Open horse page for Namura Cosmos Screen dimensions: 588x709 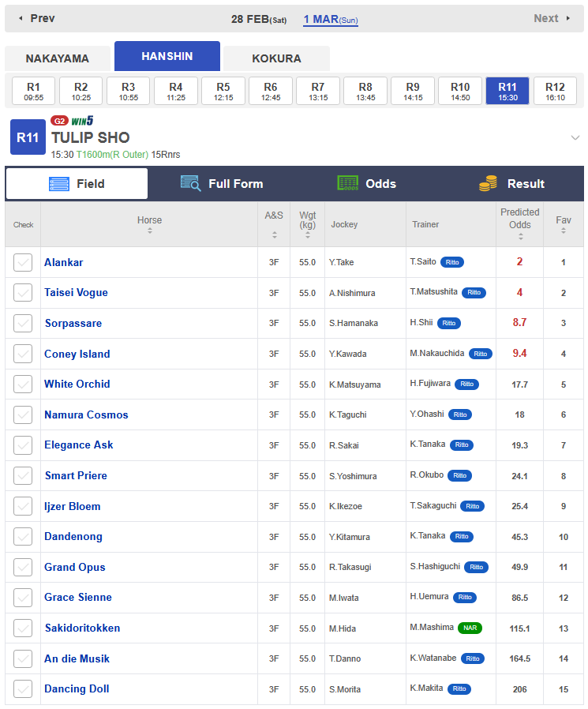click(86, 415)
